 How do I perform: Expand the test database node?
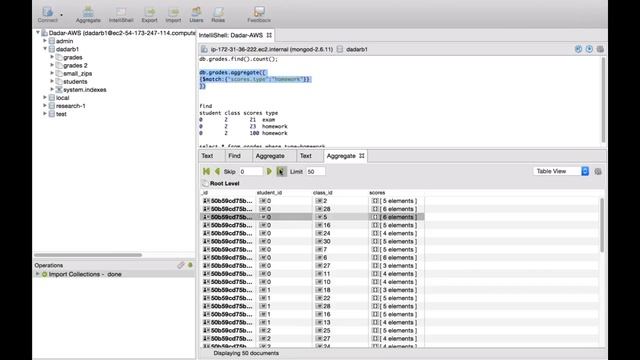[45, 114]
